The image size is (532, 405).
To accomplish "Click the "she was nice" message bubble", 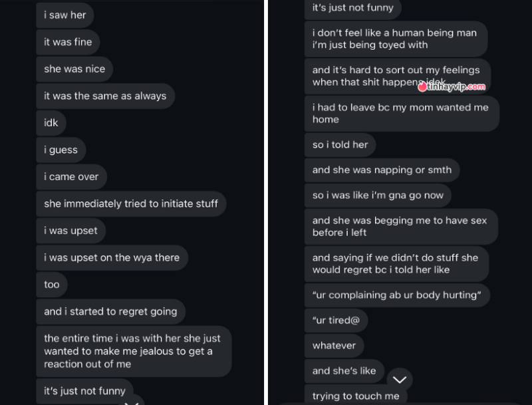I will pyautogui.click(x=74, y=69).
